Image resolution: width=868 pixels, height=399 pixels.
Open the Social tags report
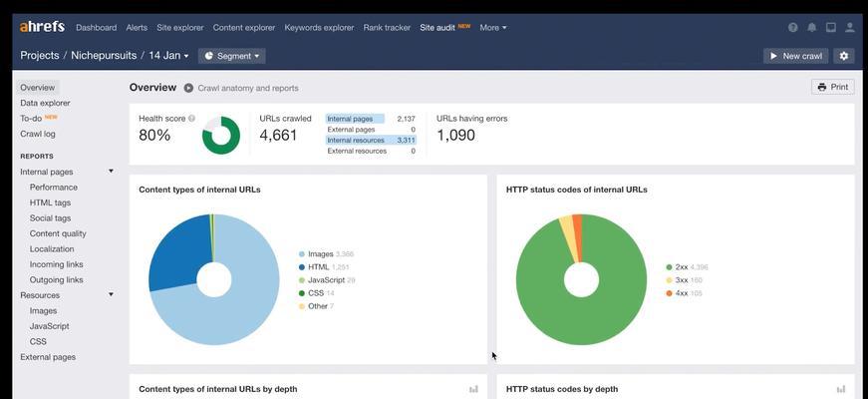[51, 218]
